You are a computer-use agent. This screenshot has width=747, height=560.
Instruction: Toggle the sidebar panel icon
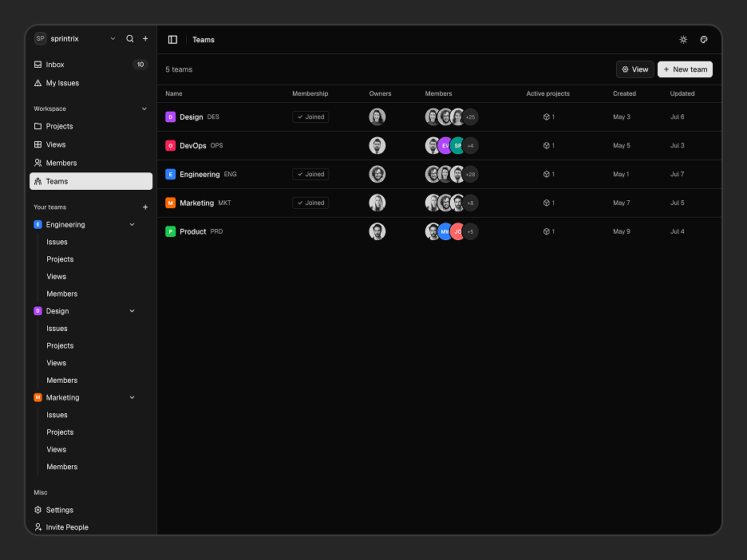(x=172, y=40)
